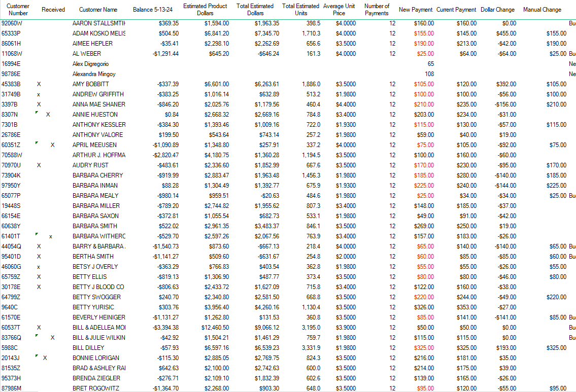Select the Alexandra Mingoy name cell
This screenshot has height=392, width=576.
pyautogui.click(x=94, y=74)
